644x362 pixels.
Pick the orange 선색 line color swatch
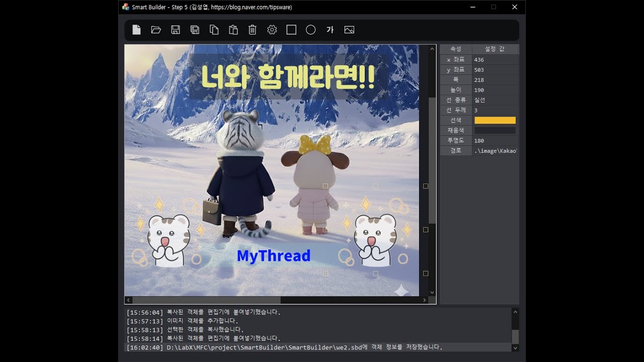point(495,120)
